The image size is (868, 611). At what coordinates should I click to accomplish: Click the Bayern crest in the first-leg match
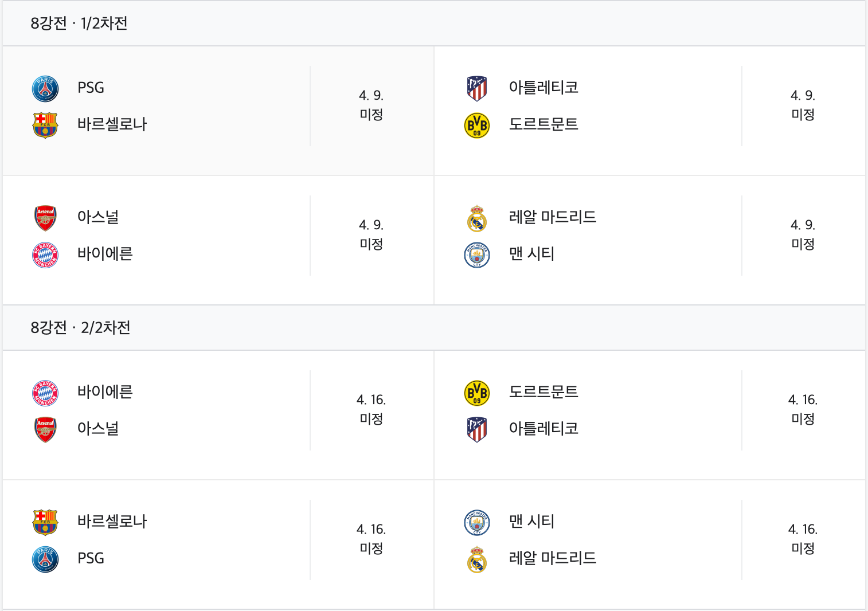(45, 255)
